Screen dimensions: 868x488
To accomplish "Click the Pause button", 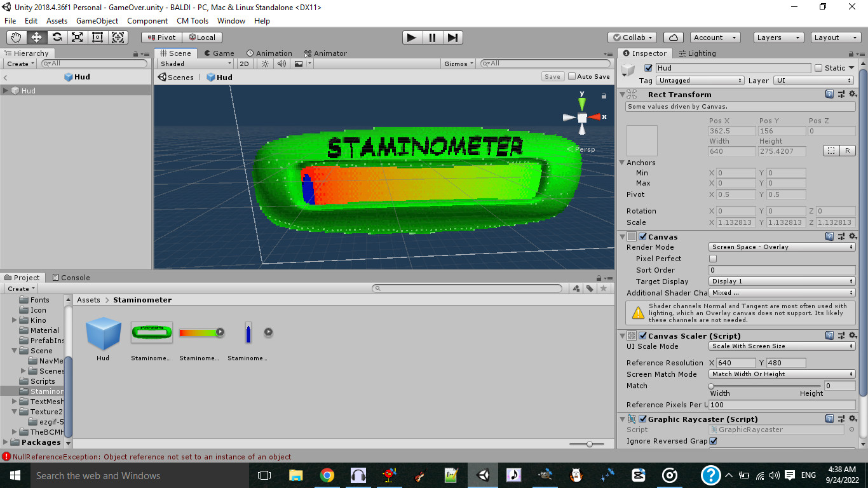I will 433,37.
